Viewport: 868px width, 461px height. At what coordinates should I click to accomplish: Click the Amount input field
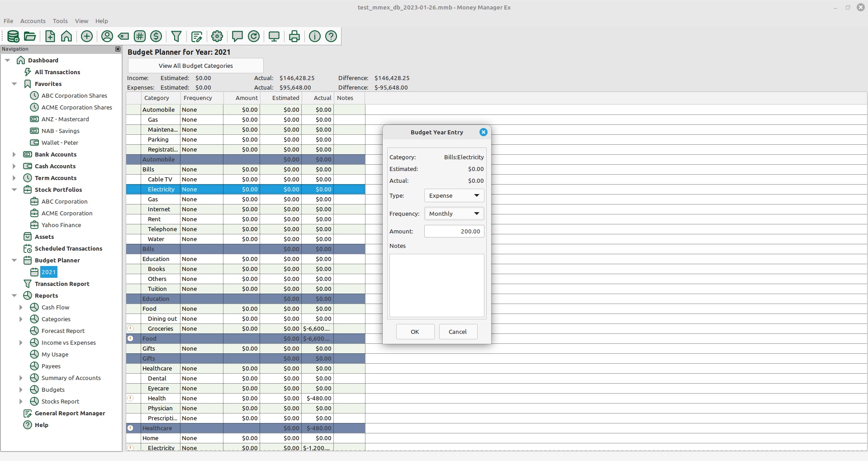pyautogui.click(x=454, y=231)
